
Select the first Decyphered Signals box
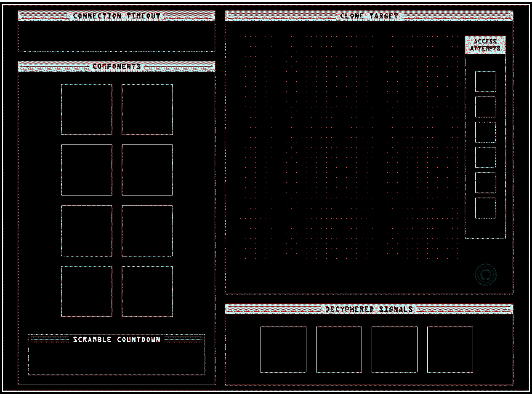click(283, 350)
